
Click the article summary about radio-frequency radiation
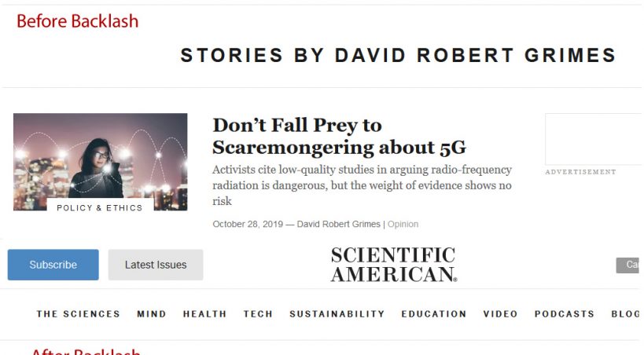point(362,185)
